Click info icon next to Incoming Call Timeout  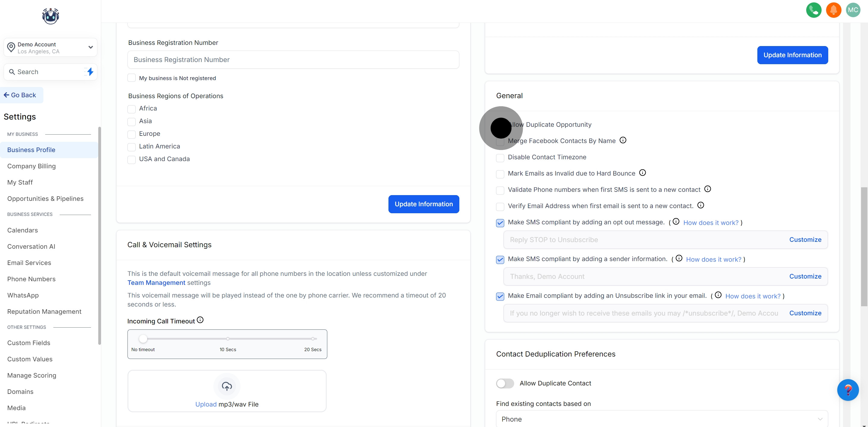click(x=200, y=320)
